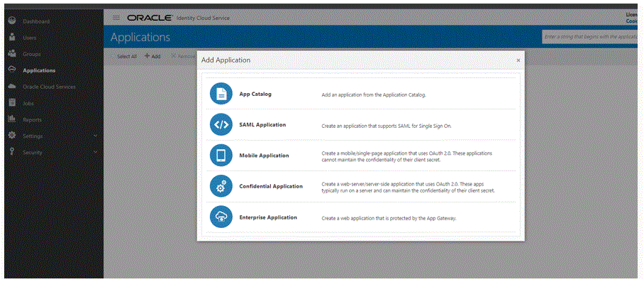Open Groups from the sidebar
This screenshot has width=644, height=282.
pyautogui.click(x=32, y=54)
